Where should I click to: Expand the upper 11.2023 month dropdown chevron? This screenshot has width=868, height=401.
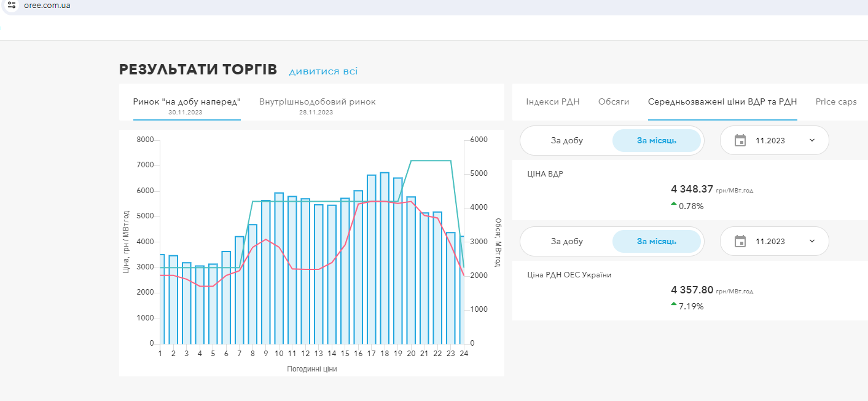(811, 140)
